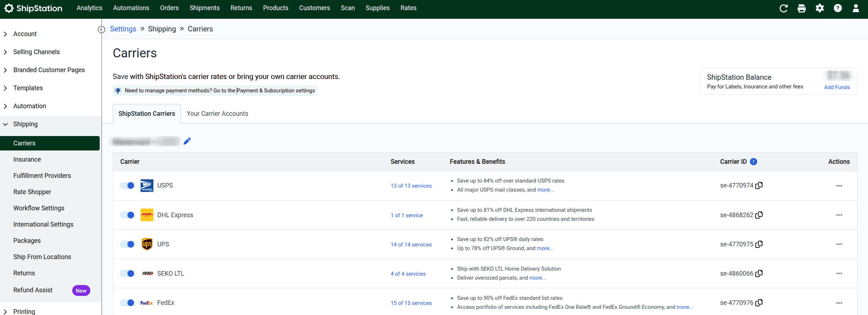Select the ShipStation Carriers tab
Screen dimensions: 868x315
point(147,114)
